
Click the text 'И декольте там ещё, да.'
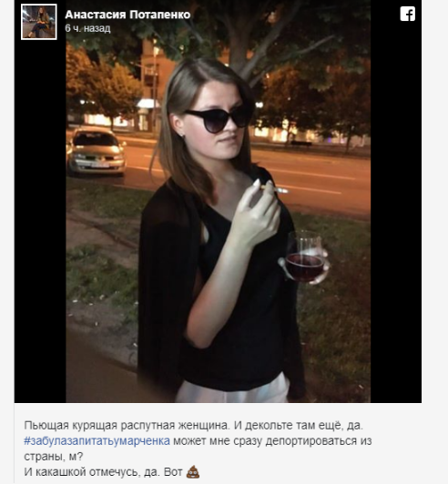coord(299,426)
